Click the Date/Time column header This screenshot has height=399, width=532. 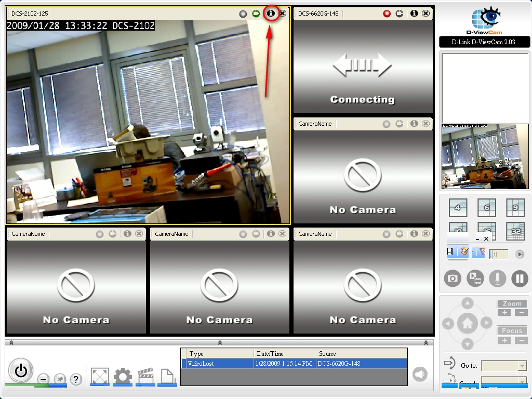(x=285, y=354)
